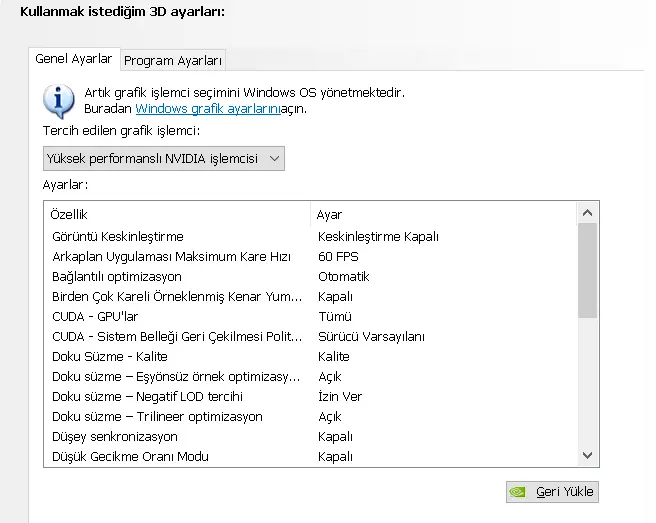This screenshot has width=656, height=523.
Task: Open the Windows grafik ayarlarını link
Action: [208, 109]
